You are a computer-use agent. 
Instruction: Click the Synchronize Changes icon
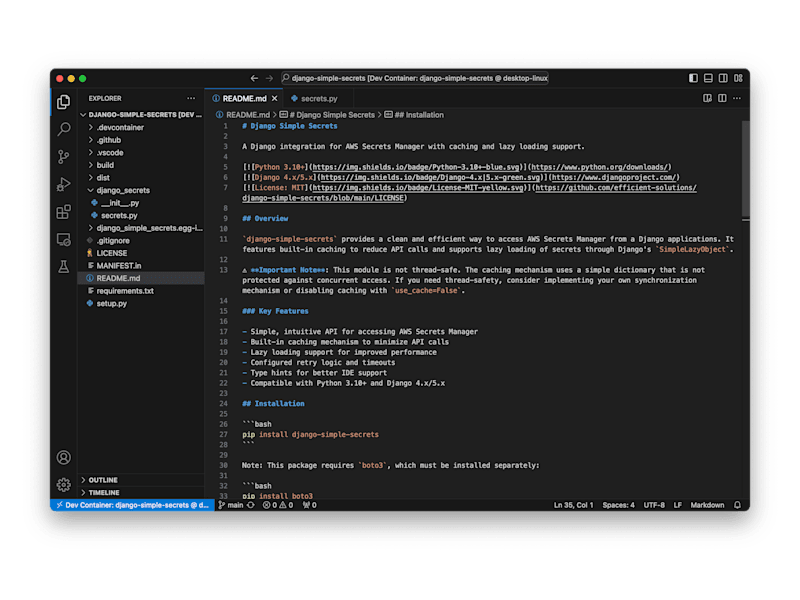[251, 505]
